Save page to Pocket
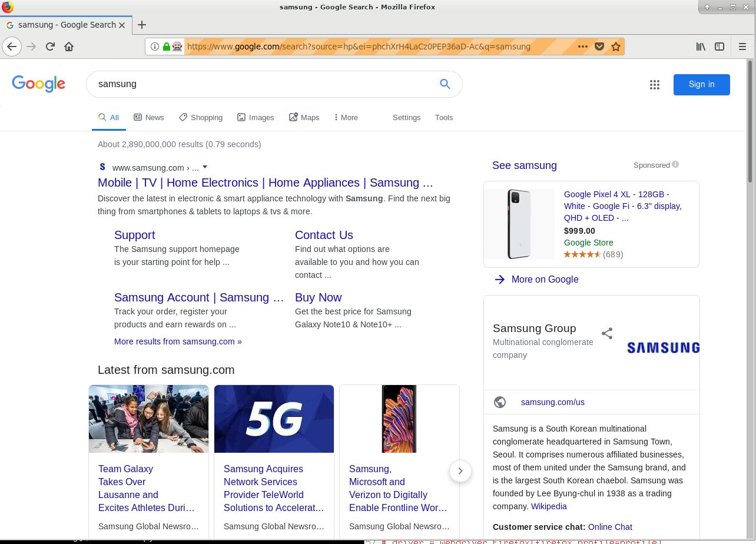The image size is (756, 544). pyautogui.click(x=599, y=47)
